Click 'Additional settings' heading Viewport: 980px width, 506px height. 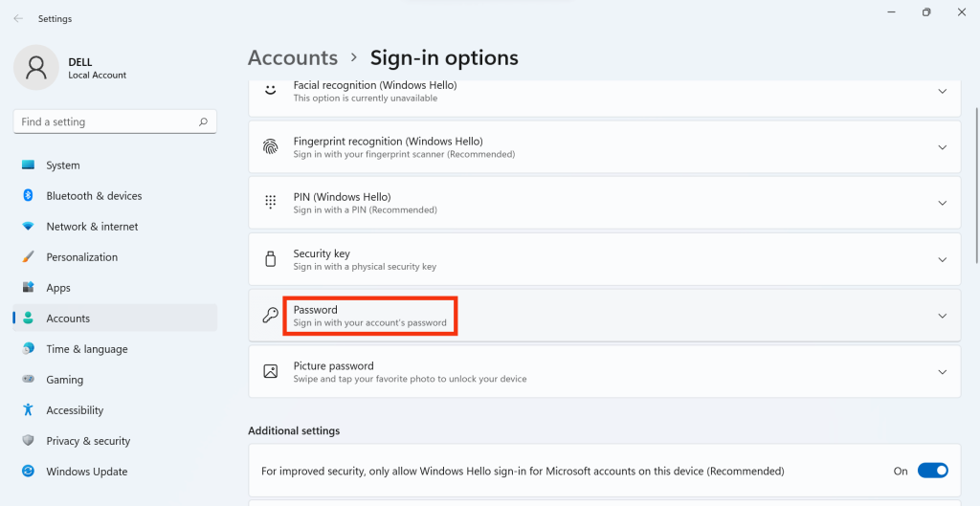(294, 430)
